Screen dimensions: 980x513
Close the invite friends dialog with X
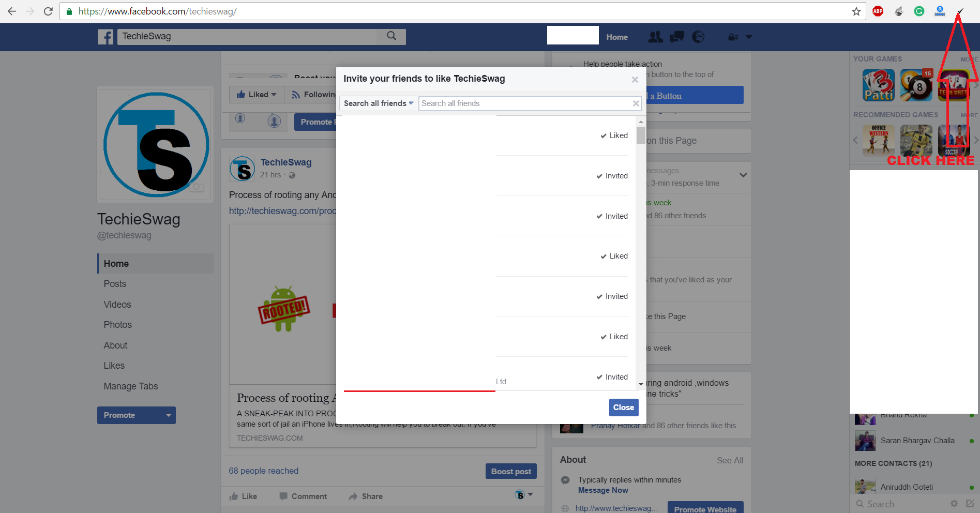[635, 80]
